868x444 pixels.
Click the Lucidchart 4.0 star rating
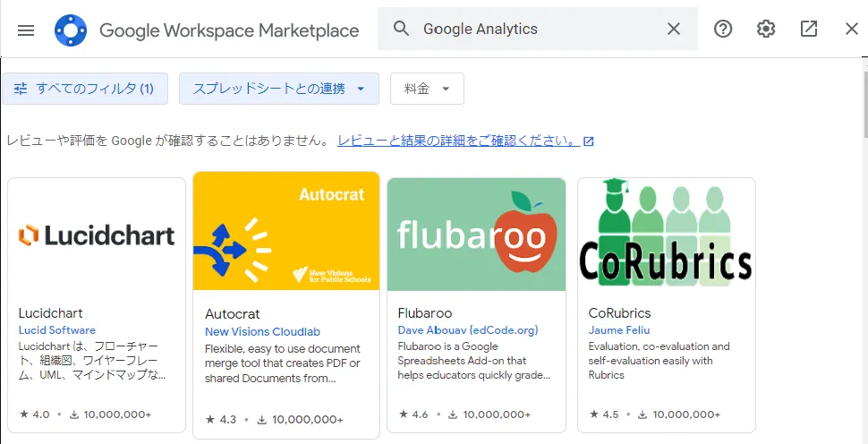click(34, 414)
